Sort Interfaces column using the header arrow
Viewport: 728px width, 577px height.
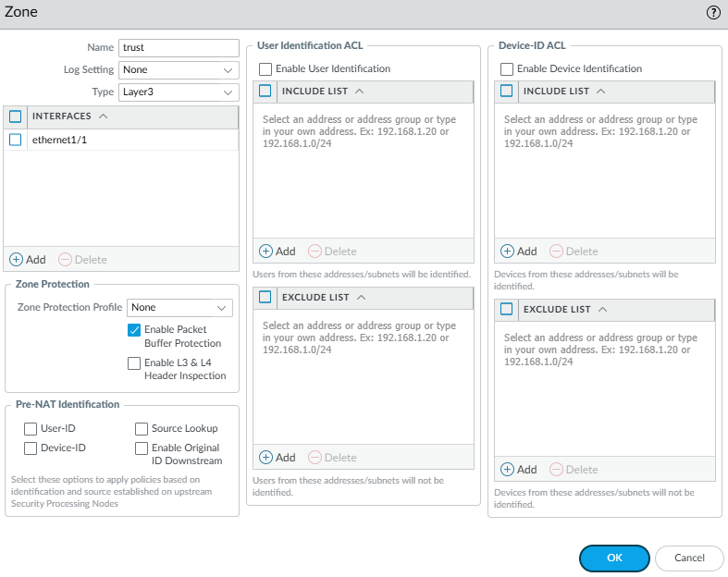click(x=103, y=117)
